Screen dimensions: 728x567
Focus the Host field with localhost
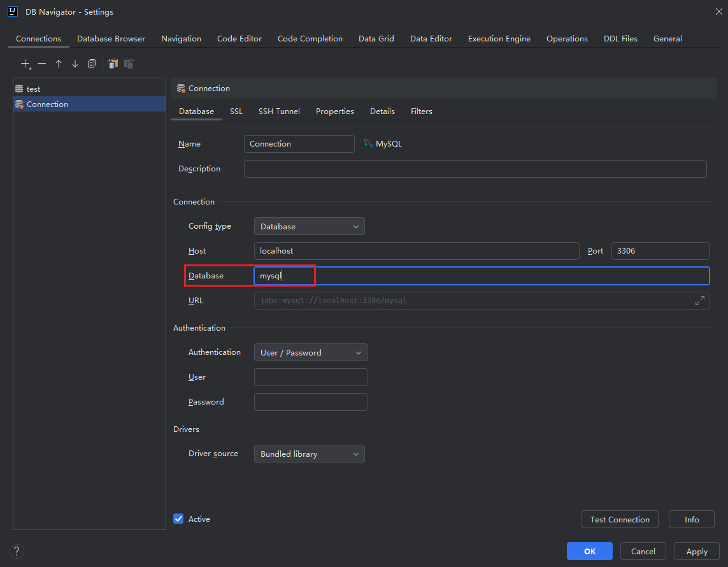coord(417,251)
